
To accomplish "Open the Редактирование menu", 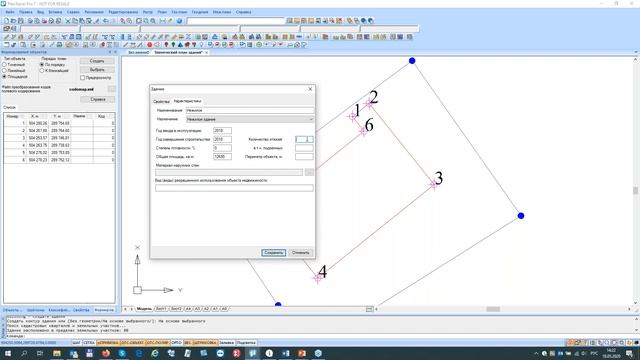I will [123, 12].
